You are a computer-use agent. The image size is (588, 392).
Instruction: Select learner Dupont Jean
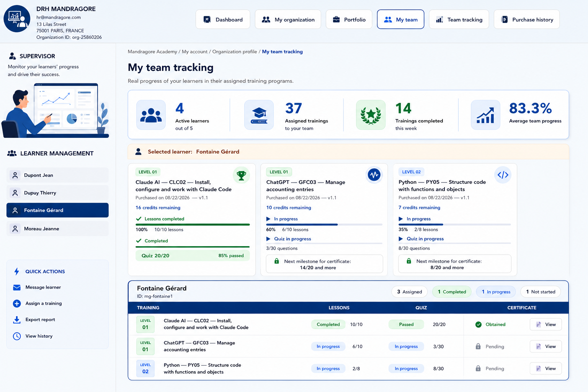(57, 175)
